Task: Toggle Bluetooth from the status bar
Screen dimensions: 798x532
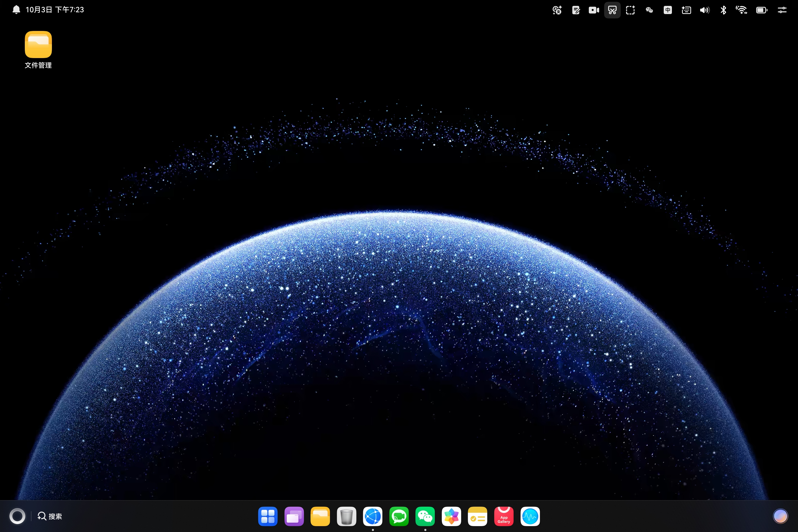Action: pyautogui.click(x=723, y=10)
